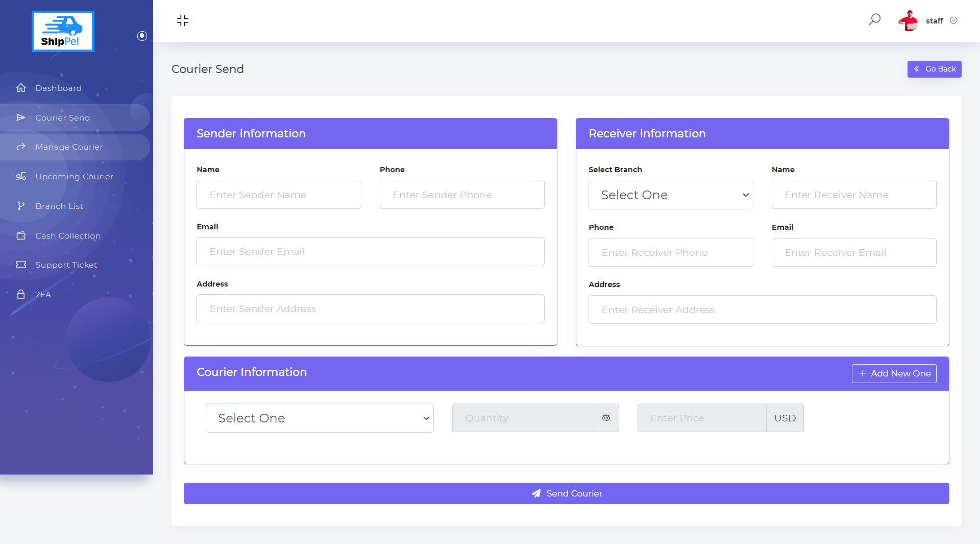Open the Select Branch dropdown

pos(671,195)
